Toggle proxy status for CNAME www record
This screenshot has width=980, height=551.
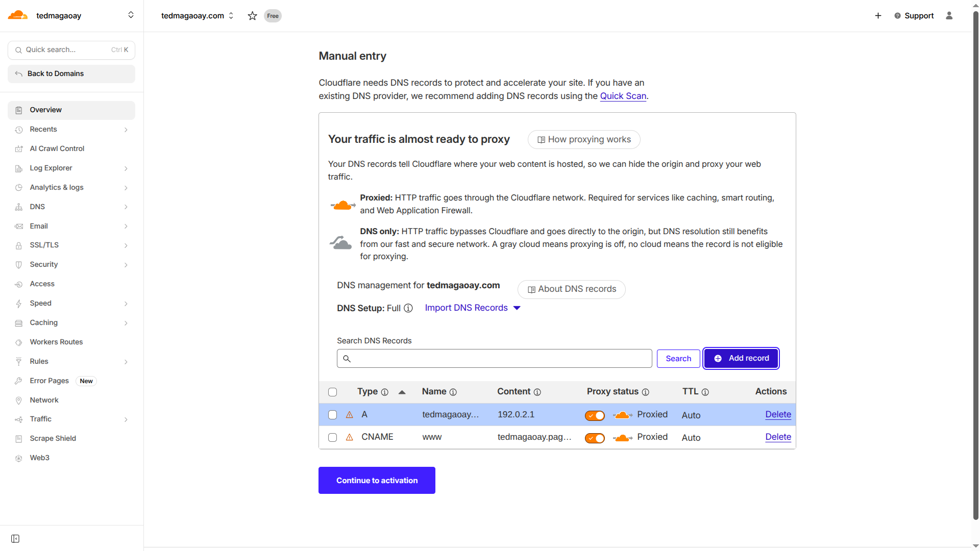click(x=595, y=438)
